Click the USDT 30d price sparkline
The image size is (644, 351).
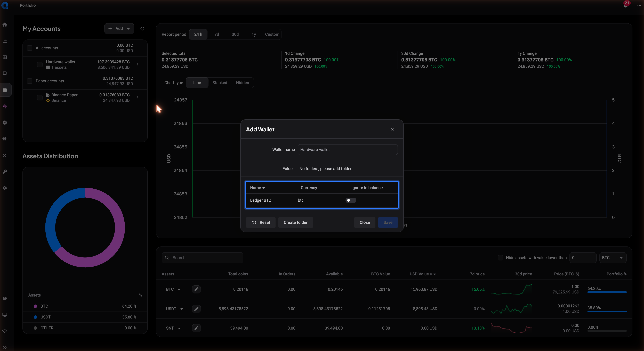click(511, 309)
